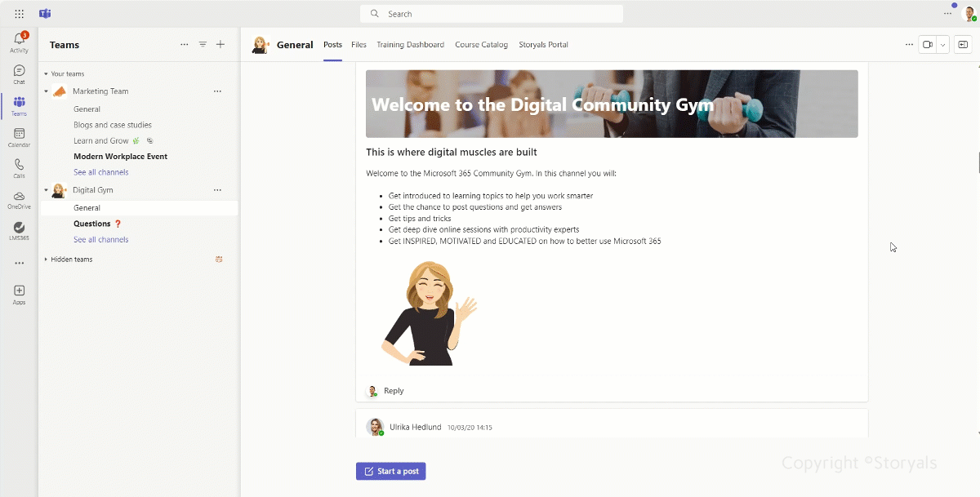Click the filter teams icon
The height and width of the screenshot is (497, 980).
click(x=203, y=45)
